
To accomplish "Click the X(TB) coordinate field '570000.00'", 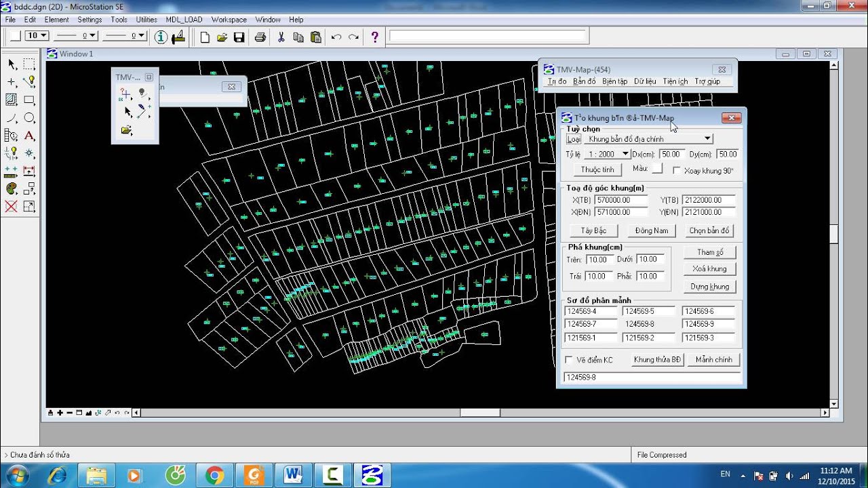I will point(620,201).
